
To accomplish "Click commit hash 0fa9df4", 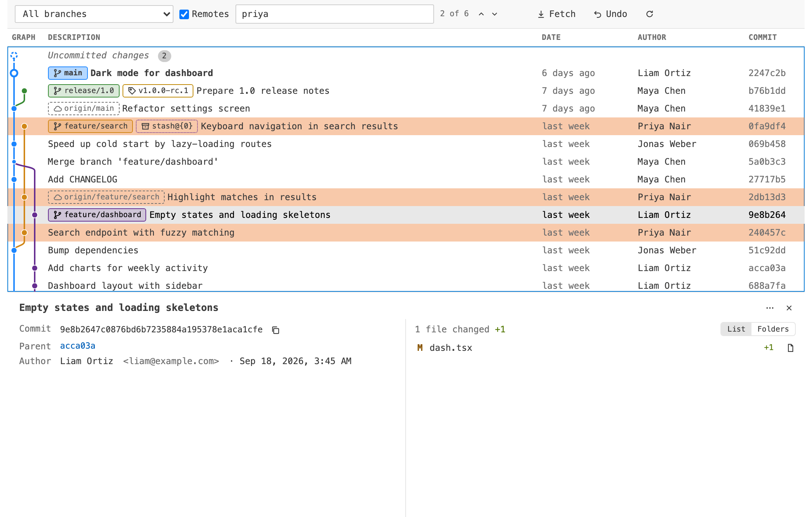I will click(767, 126).
